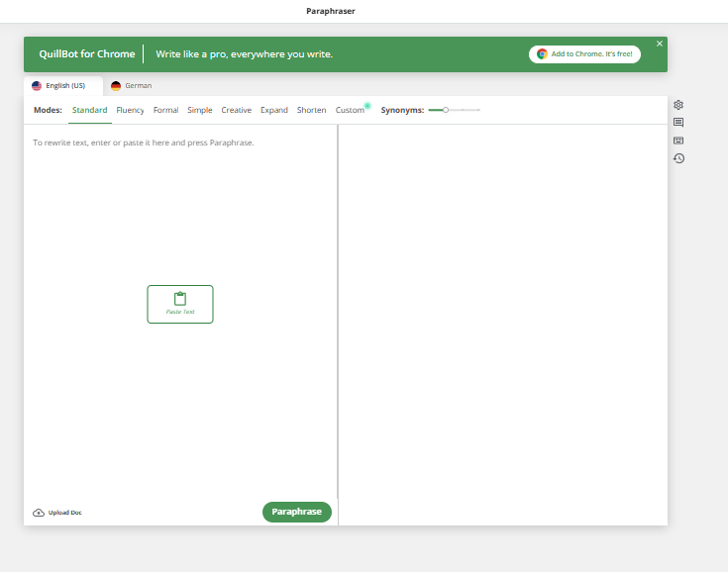
Task: Click the QuillBot for Chrome heading
Action: pos(87,53)
